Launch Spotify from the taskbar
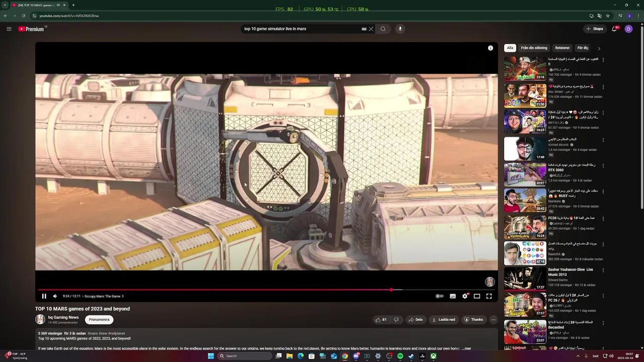The width and height of the screenshot is (644, 362). pyautogui.click(x=400, y=356)
